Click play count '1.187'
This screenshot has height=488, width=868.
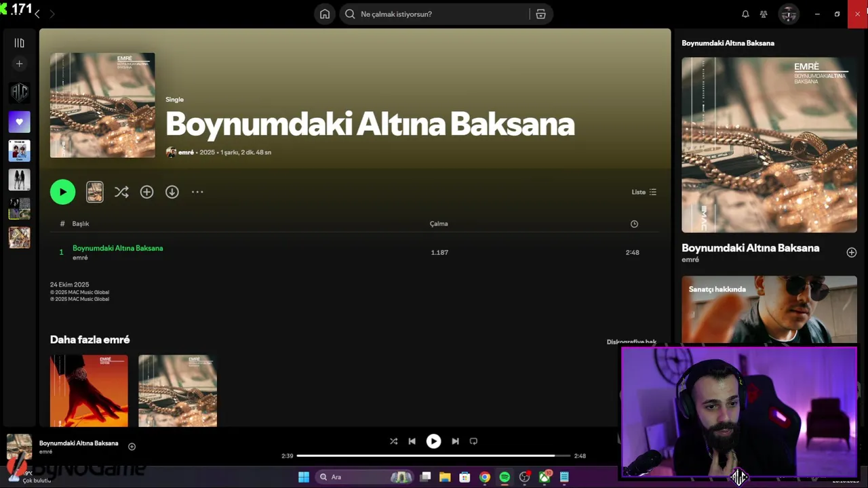439,253
